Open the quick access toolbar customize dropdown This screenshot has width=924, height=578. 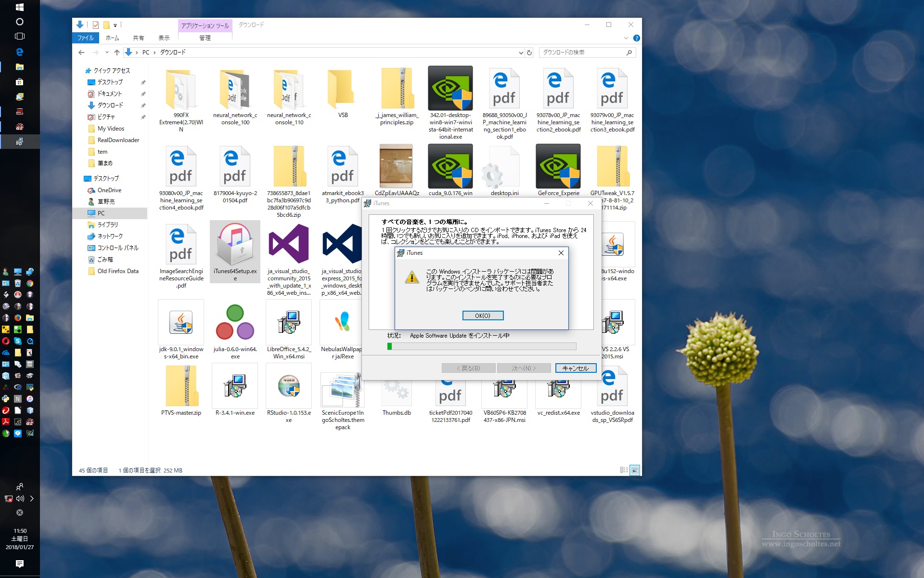pyautogui.click(x=115, y=25)
